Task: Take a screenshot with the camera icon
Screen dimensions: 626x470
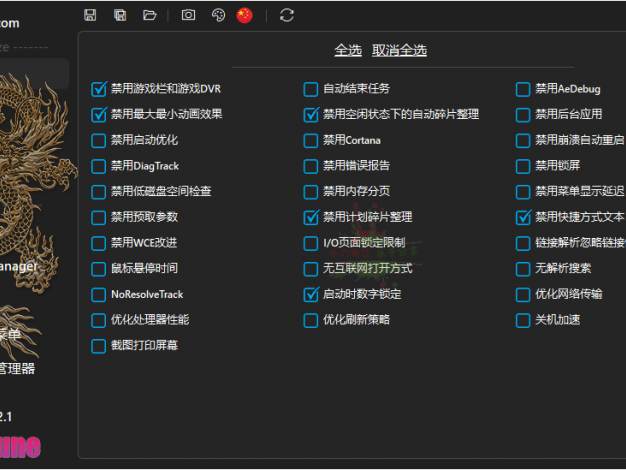Action: pyautogui.click(x=188, y=15)
